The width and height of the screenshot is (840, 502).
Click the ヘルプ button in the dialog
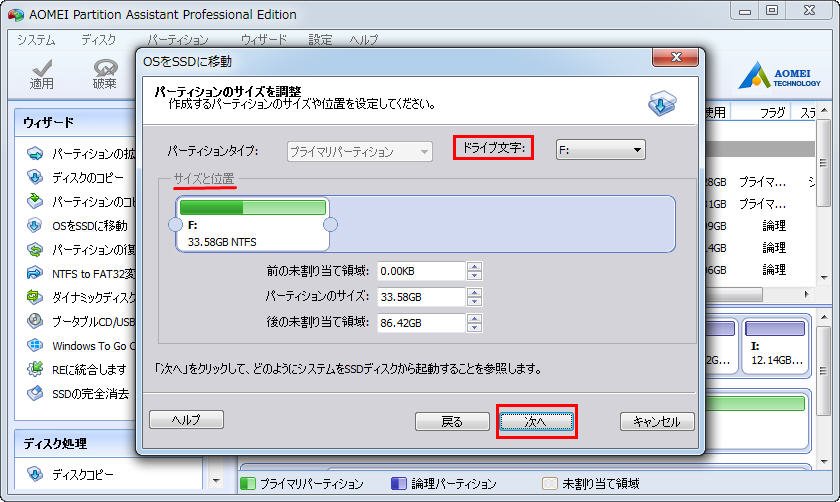click(x=186, y=419)
